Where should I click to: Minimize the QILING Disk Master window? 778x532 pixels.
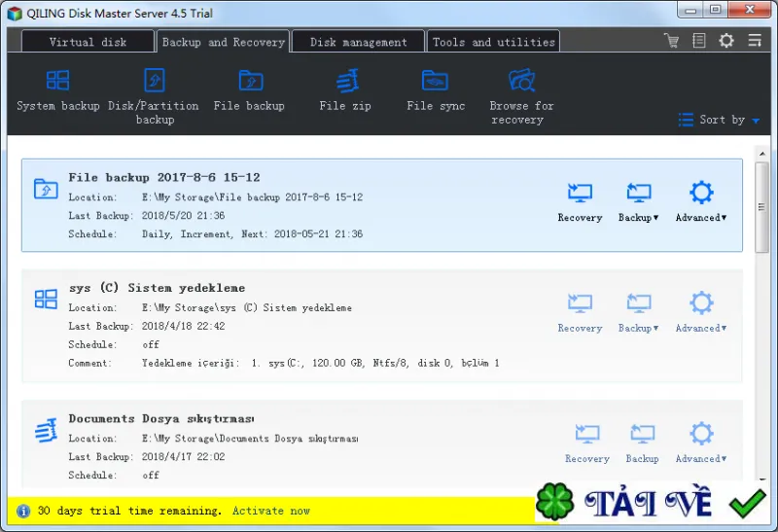click(x=690, y=10)
